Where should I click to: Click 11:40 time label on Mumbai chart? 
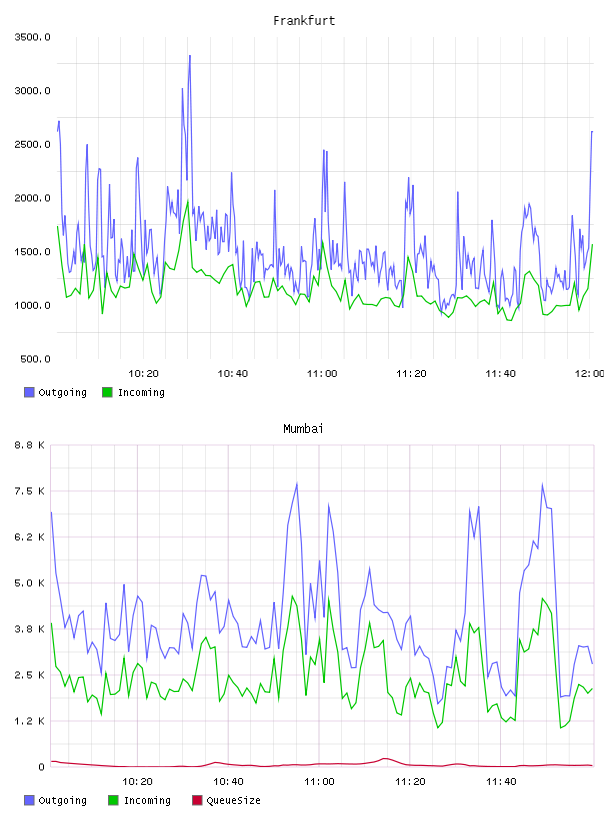(x=501, y=782)
